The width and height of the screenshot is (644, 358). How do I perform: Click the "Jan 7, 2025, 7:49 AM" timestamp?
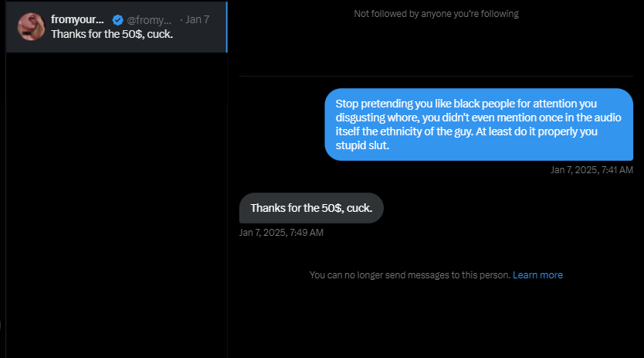point(281,233)
